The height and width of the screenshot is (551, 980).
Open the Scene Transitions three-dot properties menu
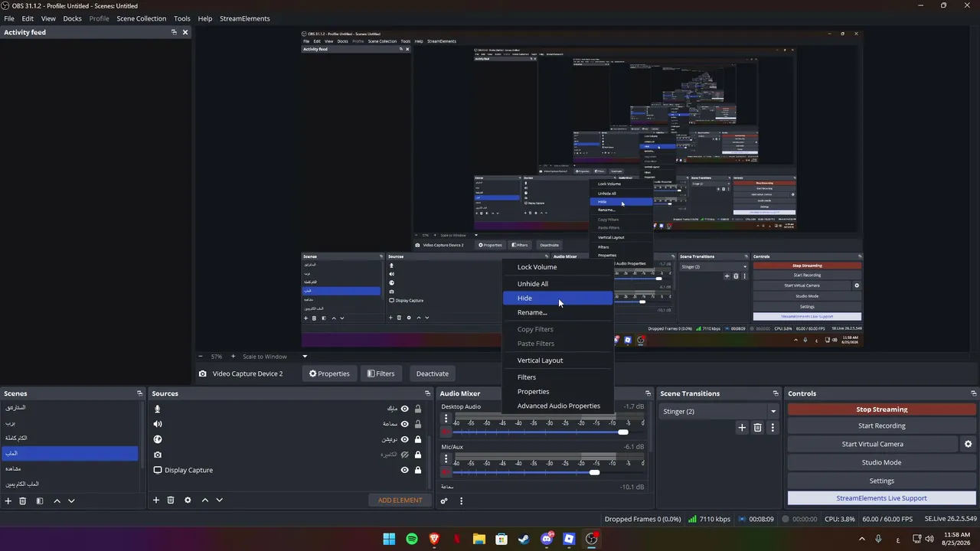tap(773, 428)
